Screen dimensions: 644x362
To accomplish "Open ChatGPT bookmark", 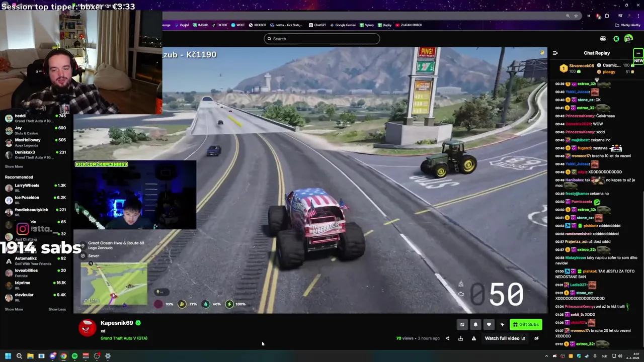I will 317,25.
